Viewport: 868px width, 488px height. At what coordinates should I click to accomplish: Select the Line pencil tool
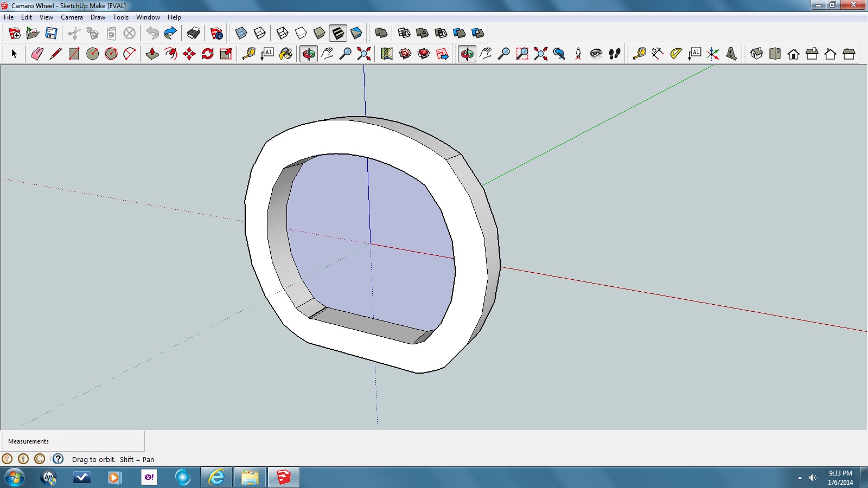coord(55,54)
